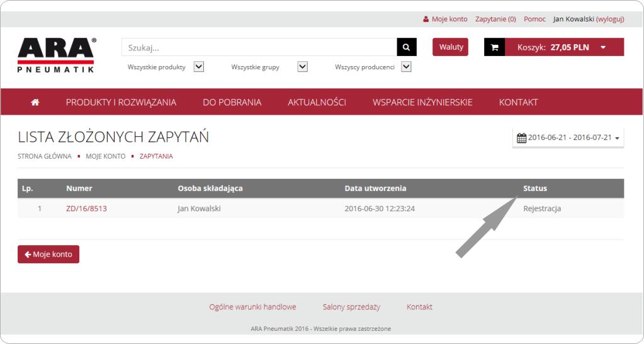Open the Pomoc link

click(534, 20)
